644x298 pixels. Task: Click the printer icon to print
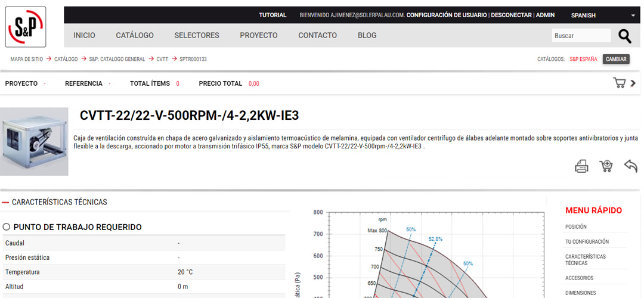click(581, 166)
